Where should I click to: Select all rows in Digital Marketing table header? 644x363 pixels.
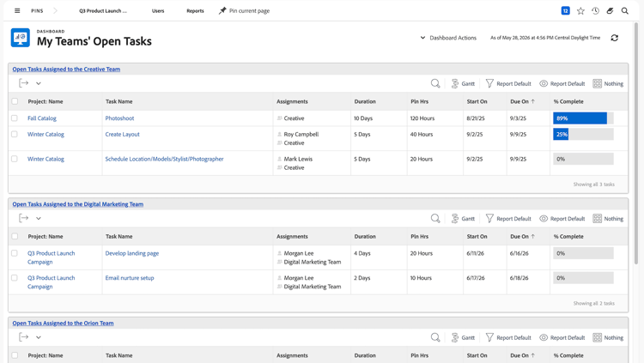[x=15, y=237]
